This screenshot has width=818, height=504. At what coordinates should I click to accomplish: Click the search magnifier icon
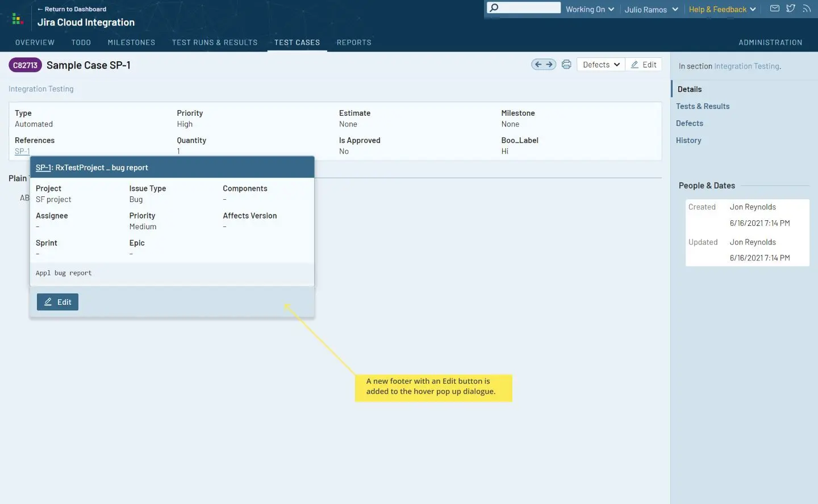(494, 8)
